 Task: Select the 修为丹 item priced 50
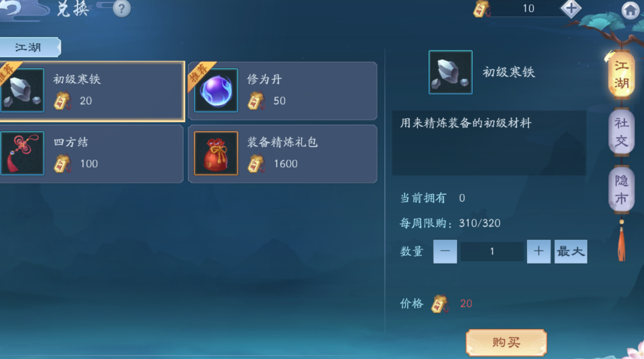coord(283,91)
